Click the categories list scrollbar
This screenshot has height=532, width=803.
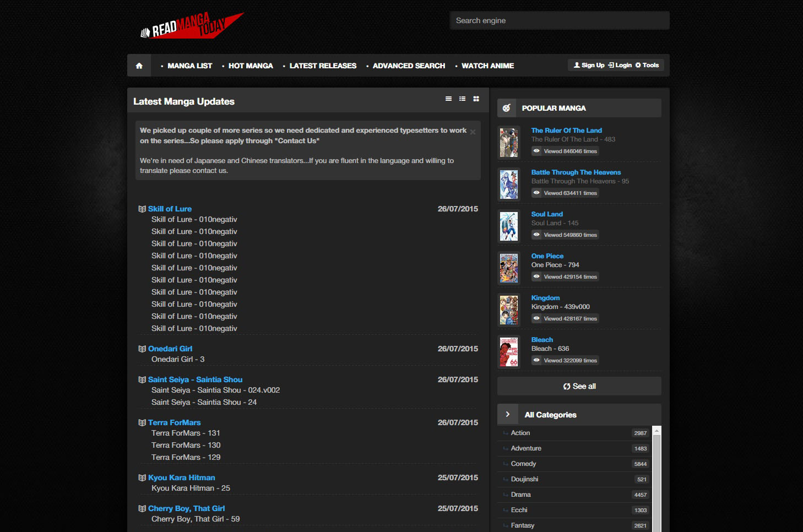coord(656,478)
